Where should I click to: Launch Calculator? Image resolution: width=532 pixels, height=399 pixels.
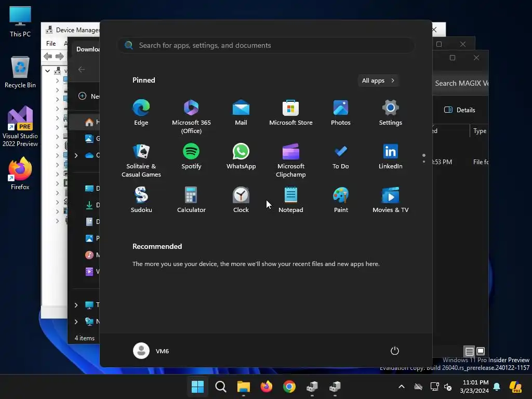tap(191, 200)
